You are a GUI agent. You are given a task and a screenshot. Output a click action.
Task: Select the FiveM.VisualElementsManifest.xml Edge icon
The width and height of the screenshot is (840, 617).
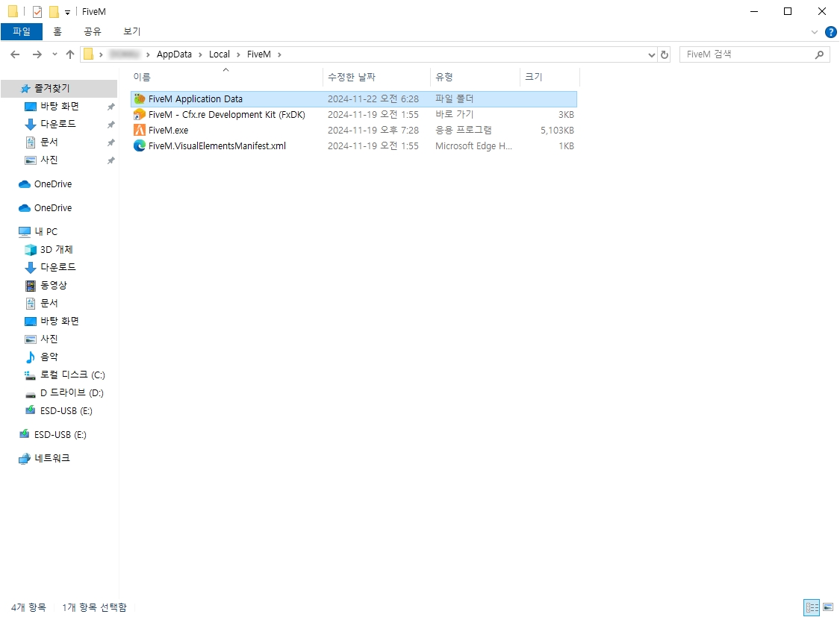pos(139,146)
